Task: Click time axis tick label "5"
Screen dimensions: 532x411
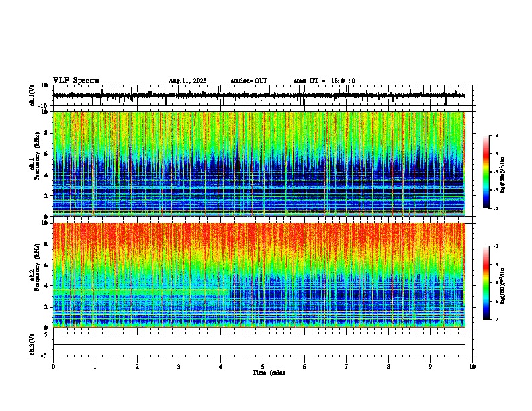Action: tap(263, 367)
